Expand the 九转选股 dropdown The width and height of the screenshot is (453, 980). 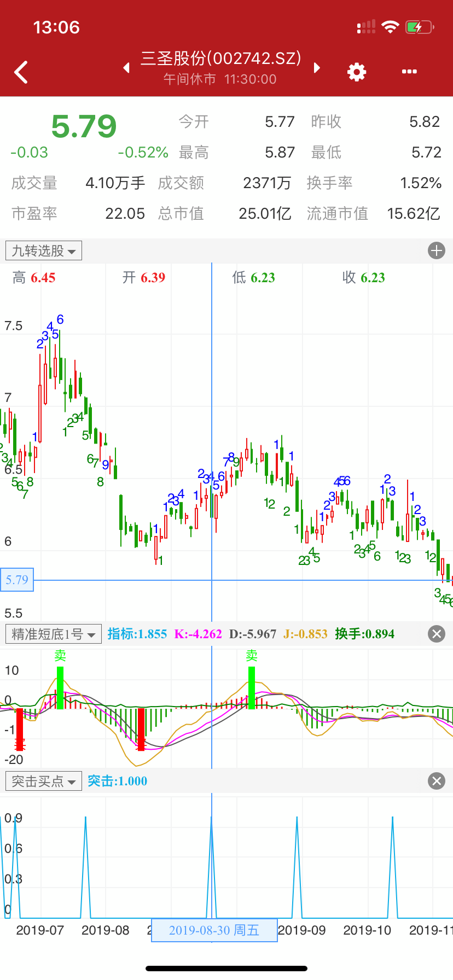pyautogui.click(x=44, y=251)
